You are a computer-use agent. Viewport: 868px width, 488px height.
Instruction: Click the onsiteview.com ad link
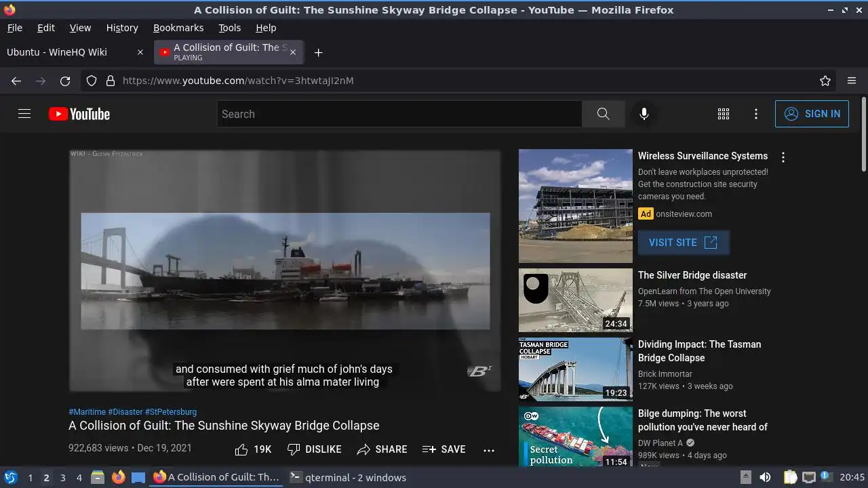pyautogui.click(x=684, y=213)
